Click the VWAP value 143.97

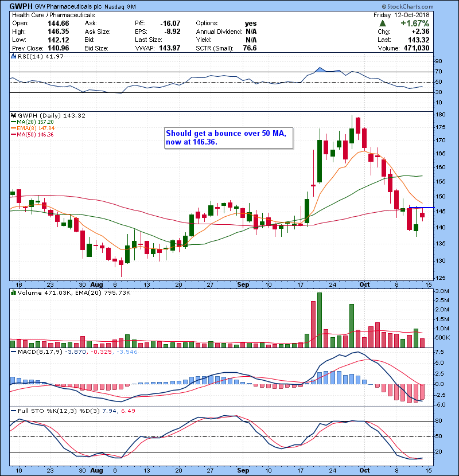click(x=169, y=48)
